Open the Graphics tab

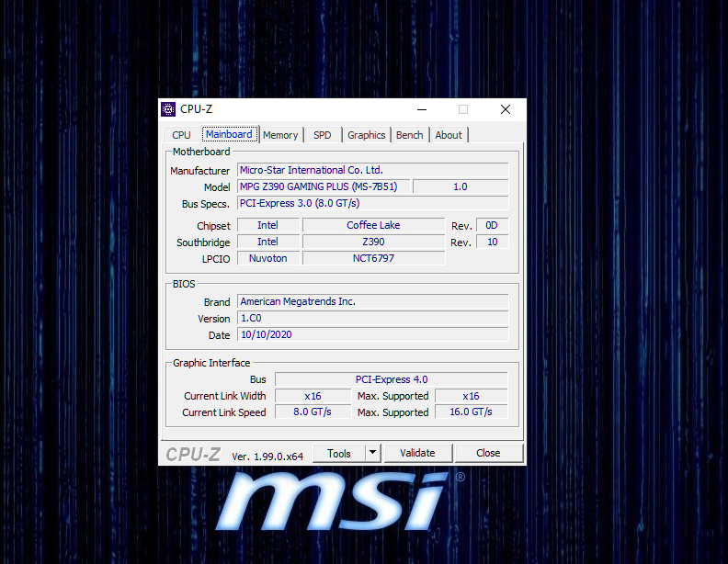pyautogui.click(x=367, y=135)
